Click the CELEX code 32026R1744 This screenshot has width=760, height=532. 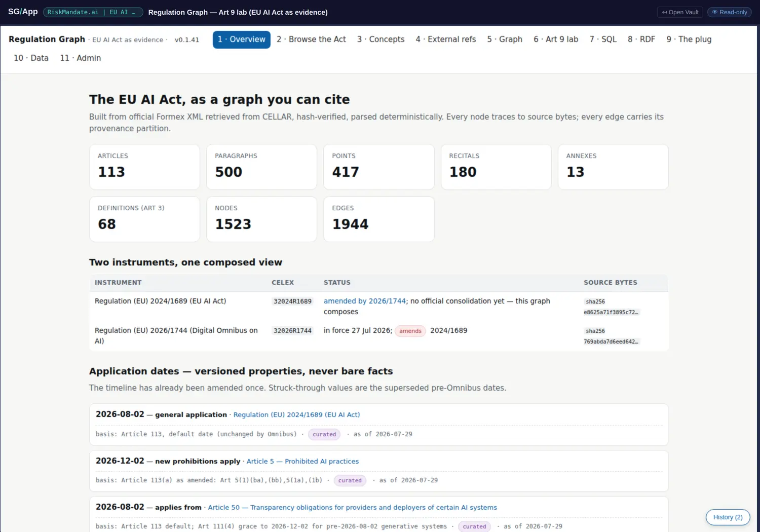[292, 331]
